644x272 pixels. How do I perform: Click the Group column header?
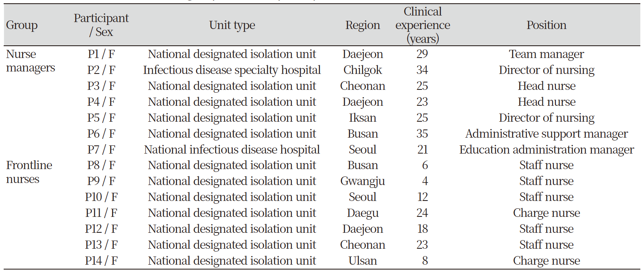point(22,25)
